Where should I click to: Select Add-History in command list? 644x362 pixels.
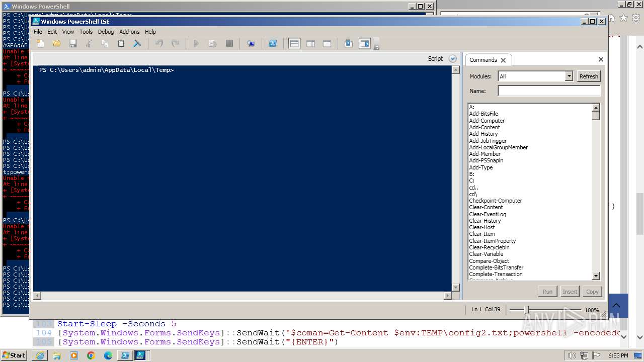(x=484, y=134)
